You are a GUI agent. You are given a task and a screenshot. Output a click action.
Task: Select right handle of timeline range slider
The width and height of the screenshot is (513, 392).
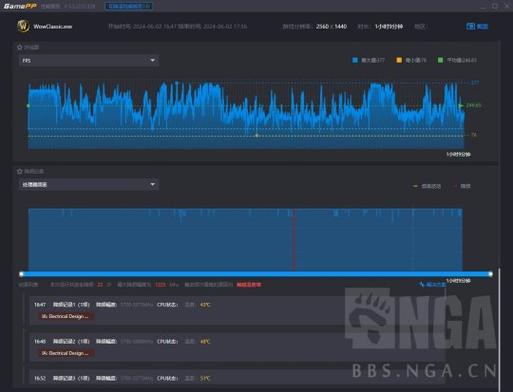tap(490, 274)
